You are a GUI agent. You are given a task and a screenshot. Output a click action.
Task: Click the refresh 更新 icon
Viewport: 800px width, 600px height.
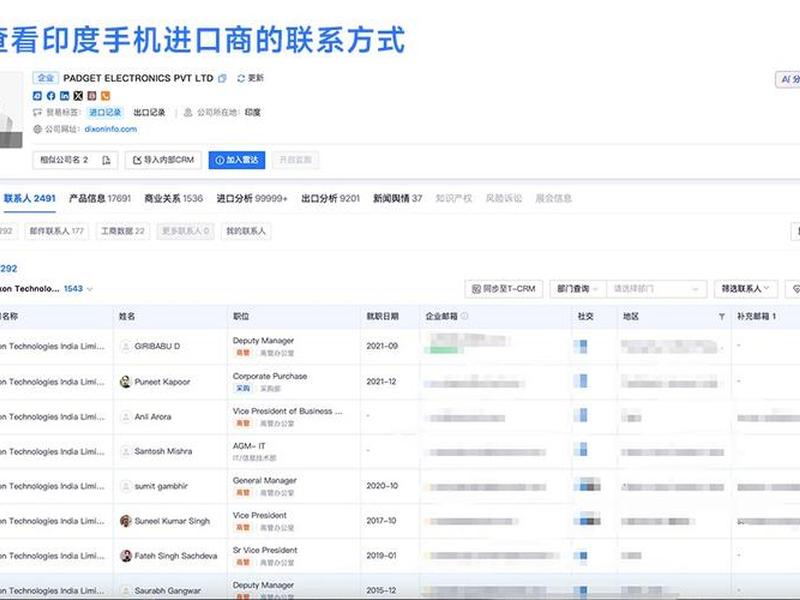click(241, 79)
